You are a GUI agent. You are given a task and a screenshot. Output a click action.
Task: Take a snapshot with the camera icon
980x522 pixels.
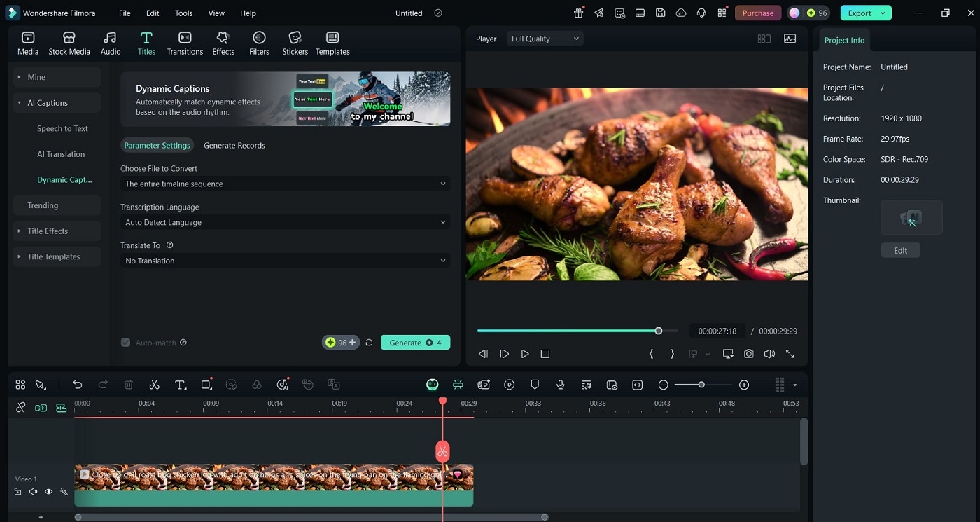(x=749, y=354)
